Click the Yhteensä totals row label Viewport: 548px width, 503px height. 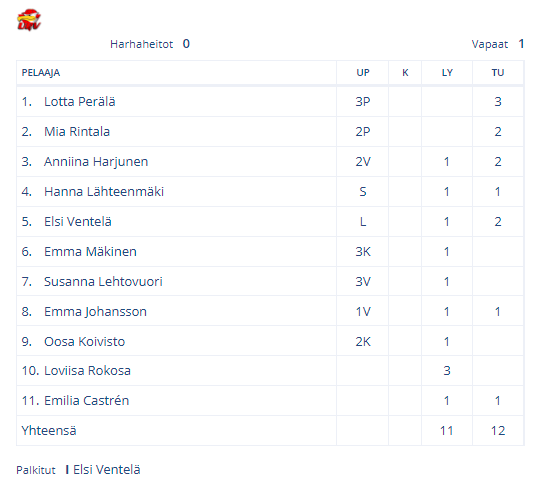click(49, 431)
